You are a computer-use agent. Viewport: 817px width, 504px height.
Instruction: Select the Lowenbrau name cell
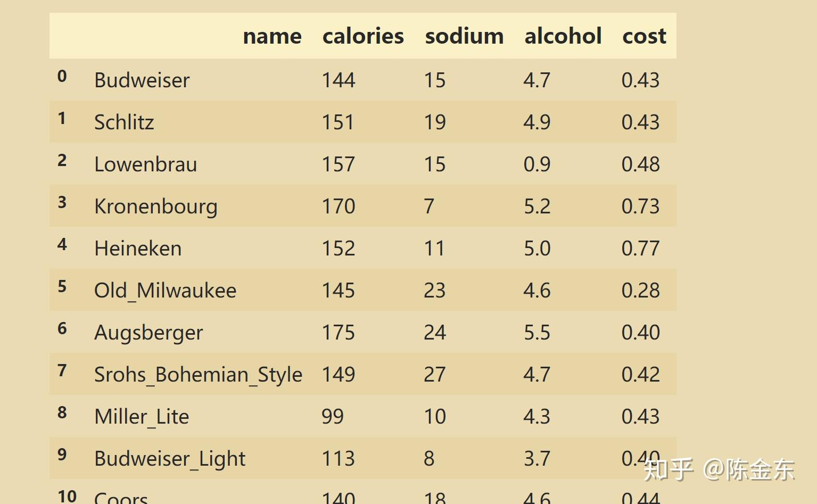coord(145,164)
